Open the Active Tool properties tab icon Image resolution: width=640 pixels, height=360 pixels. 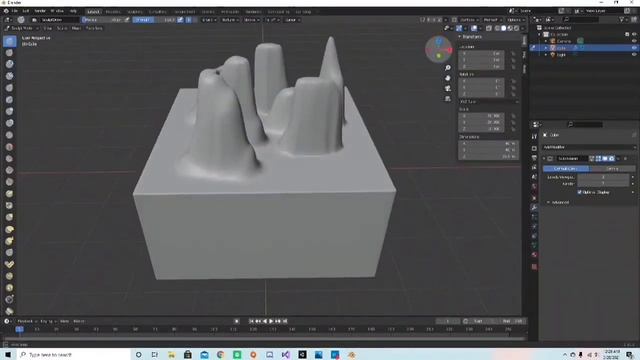tap(534, 136)
